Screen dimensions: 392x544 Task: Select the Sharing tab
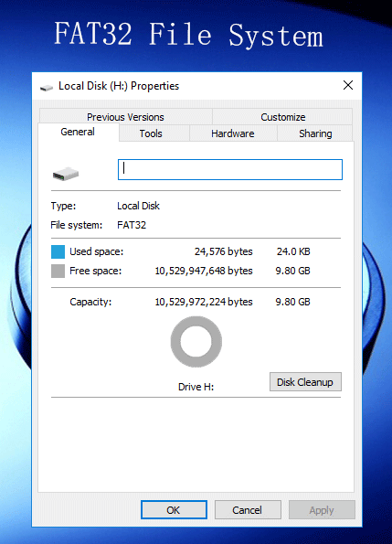(x=315, y=133)
